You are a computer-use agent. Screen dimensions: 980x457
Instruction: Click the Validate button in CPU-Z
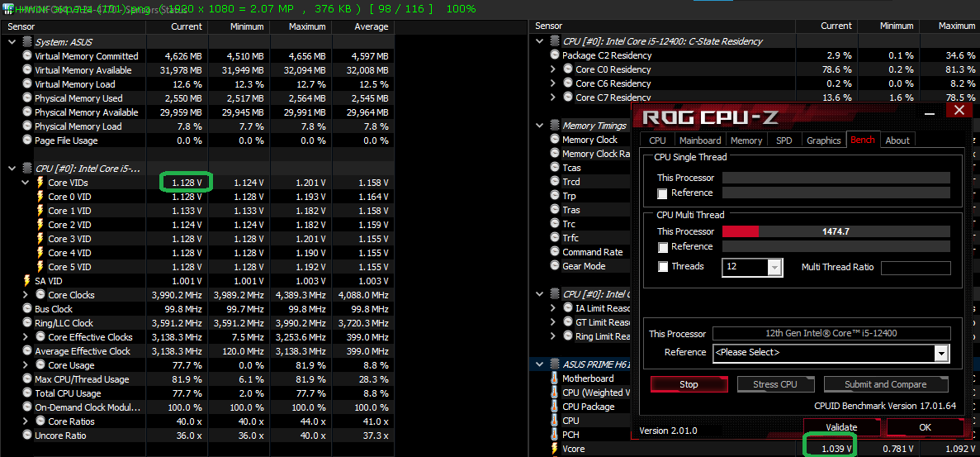click(x=841, y=427)
